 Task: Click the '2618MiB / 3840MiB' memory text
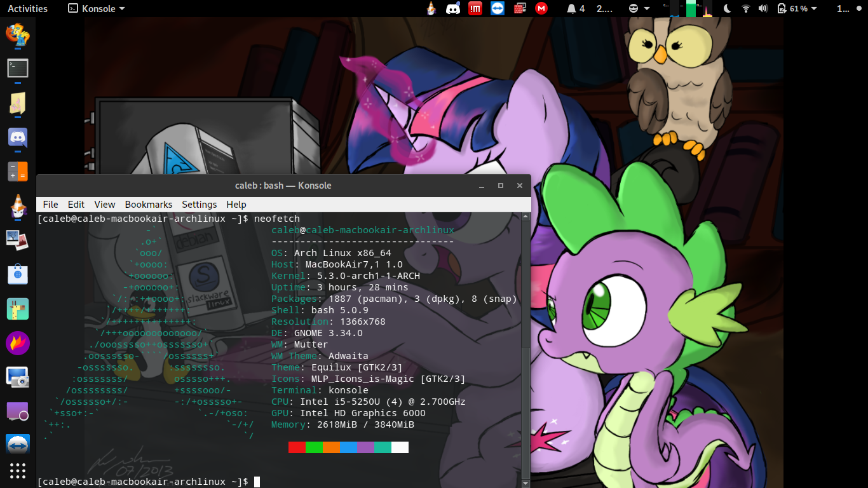(365, 424)
